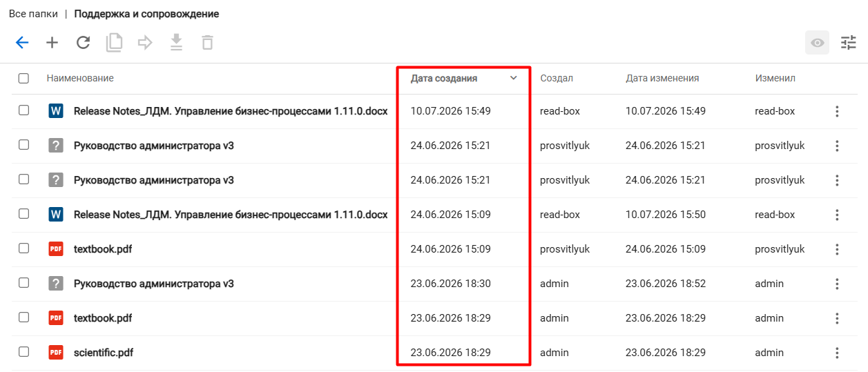
Task: Click the download toolbar icon
Action: pos(176,43)
